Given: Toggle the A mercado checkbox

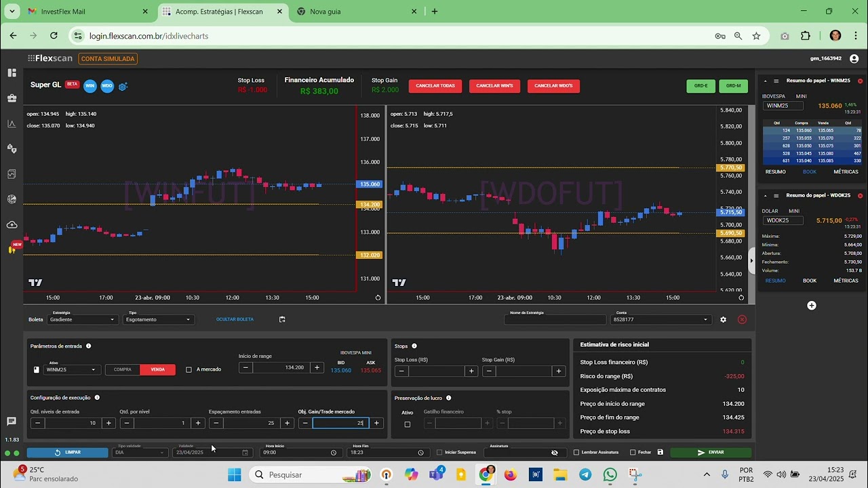Looking at the screenshot, I should click(x=189, y=369).
